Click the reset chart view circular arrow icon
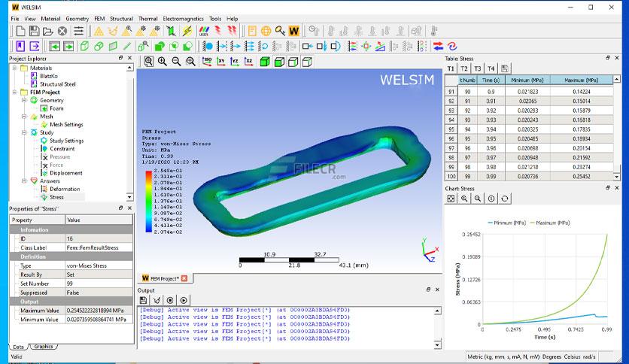This screenshot has height=364, width=629. (x=505, y=199)
